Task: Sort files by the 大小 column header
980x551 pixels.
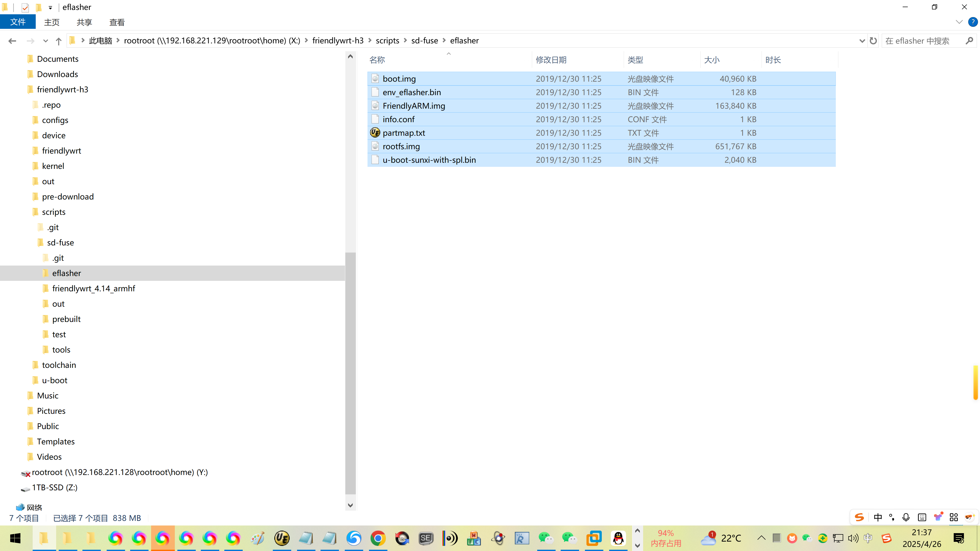Action: (712, 60)
